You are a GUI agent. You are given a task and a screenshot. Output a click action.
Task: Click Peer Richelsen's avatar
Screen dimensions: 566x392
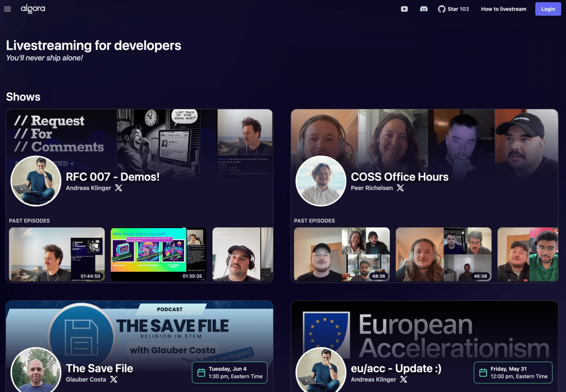tap(321, 181)
